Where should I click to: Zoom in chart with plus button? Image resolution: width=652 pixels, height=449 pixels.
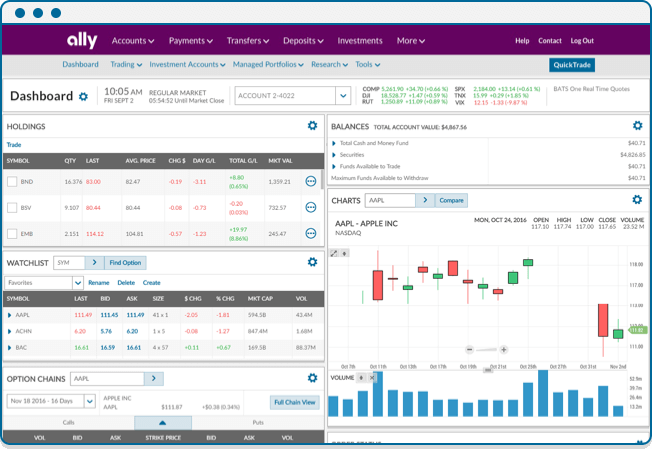[504, 350]
